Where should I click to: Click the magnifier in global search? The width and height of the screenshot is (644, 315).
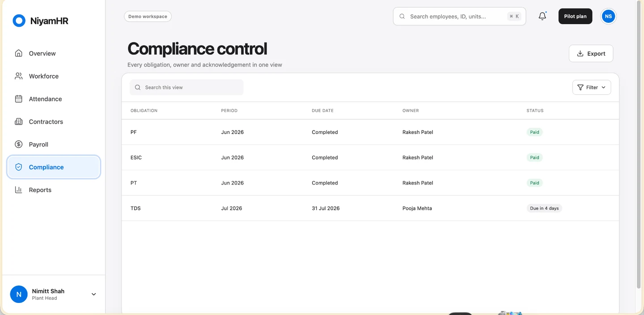click(x=402, y=17)
